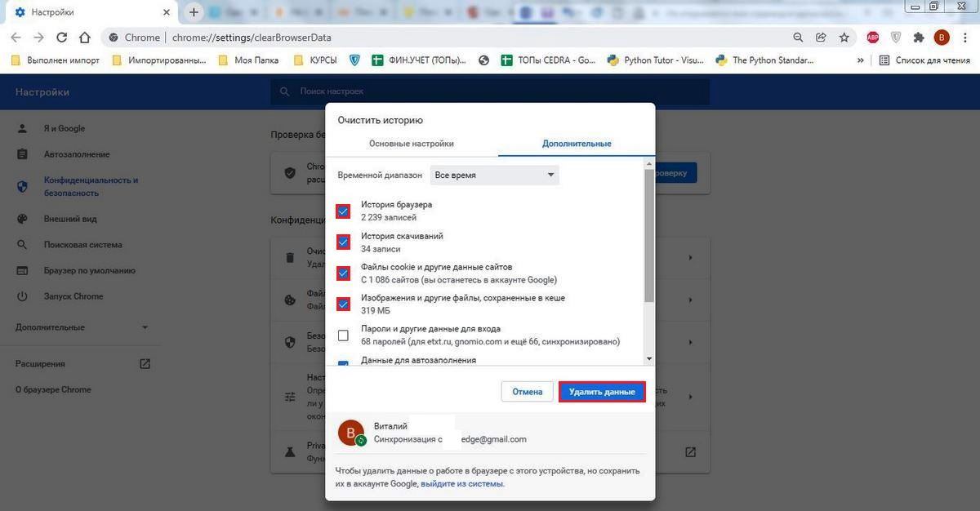
Task: Click the dialog list scroll up arrow
Action: [649, 164]
